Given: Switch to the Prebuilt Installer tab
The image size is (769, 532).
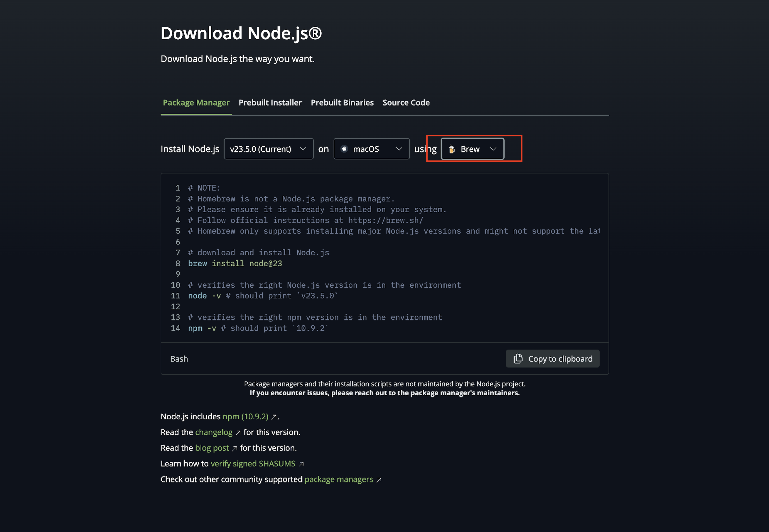Looking at the screenshot, I should 270,103.
